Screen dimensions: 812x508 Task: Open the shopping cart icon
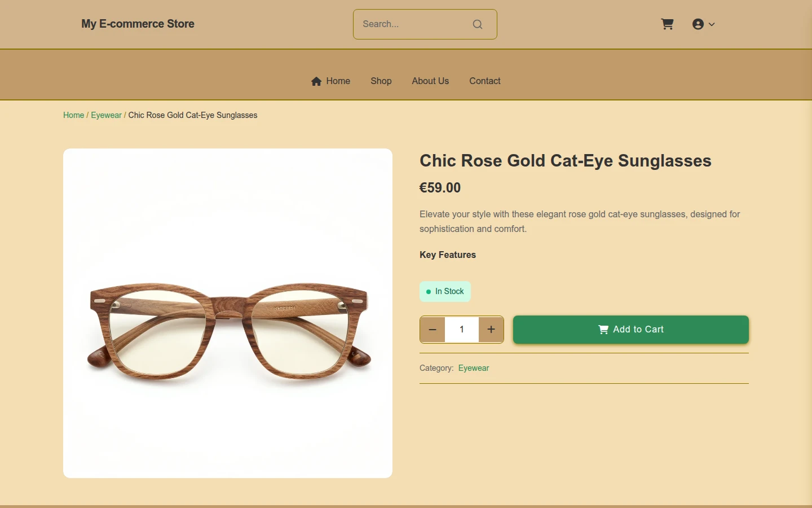pyautogui.click(x=667, y=24)
